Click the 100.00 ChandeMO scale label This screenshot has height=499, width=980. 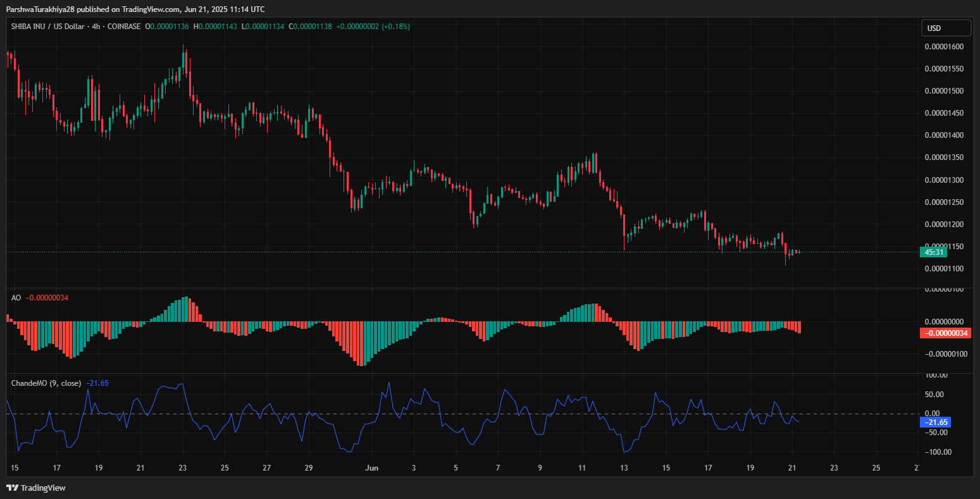pyautogui.click(x=936, y=375)
